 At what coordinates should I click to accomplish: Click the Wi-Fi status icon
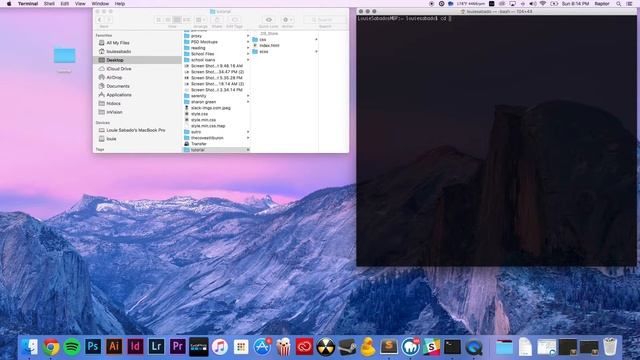pos(543,4)
